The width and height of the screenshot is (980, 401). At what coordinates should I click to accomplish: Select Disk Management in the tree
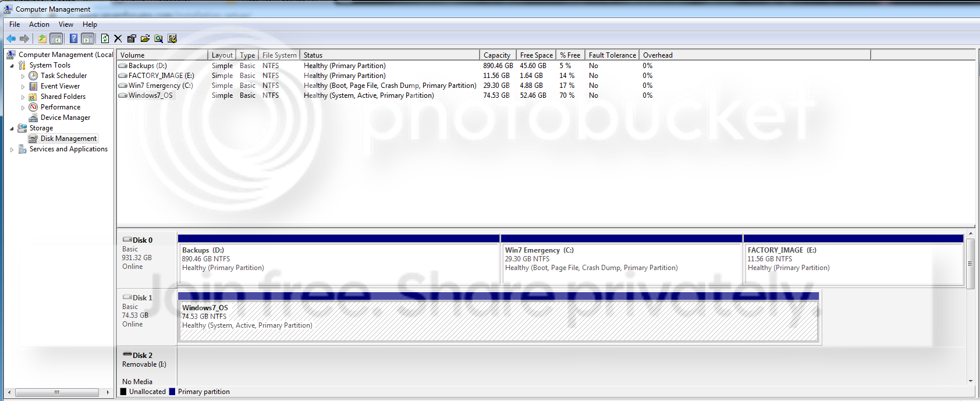coord(69,139)
